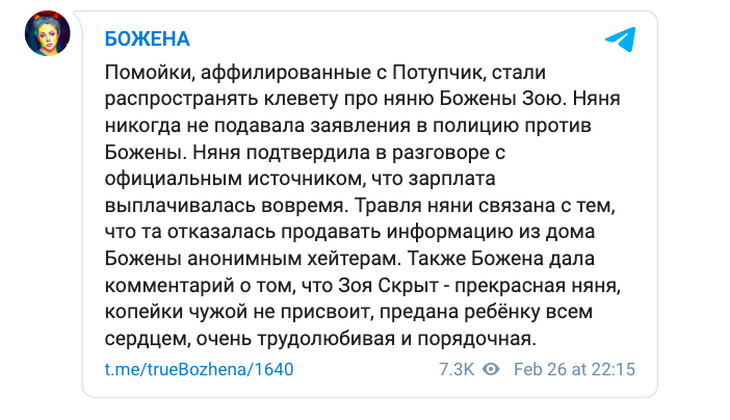
Task: Open the t.me/trueBozhena/1640 post link
Action: pos(199,369)
